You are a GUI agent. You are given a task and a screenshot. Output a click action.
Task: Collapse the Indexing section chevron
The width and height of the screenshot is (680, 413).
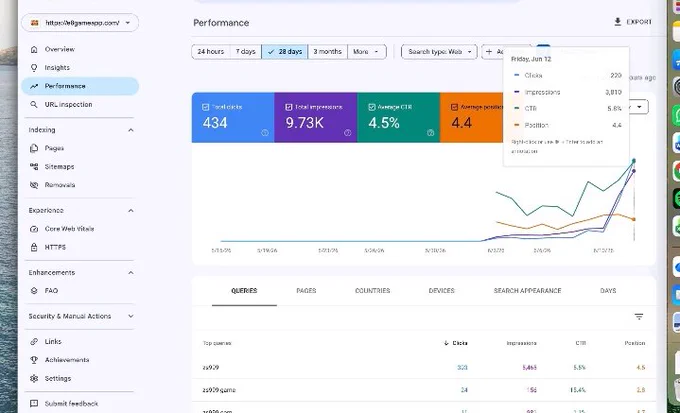coord(131,130)
